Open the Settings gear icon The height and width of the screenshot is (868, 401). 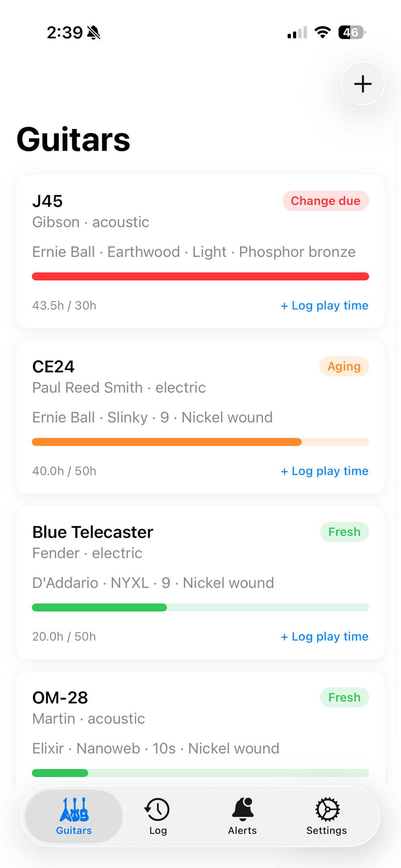click(327, 809)
